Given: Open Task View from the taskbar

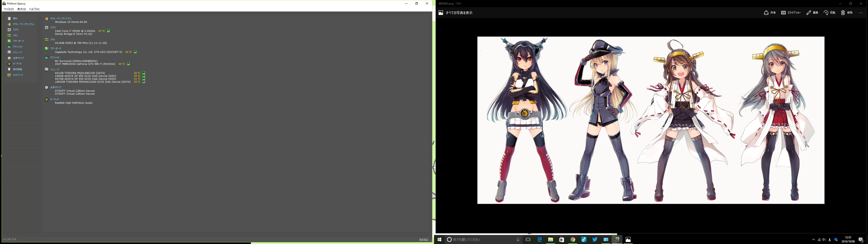Looking at the screenshot, I should click(x=528, y=240).
